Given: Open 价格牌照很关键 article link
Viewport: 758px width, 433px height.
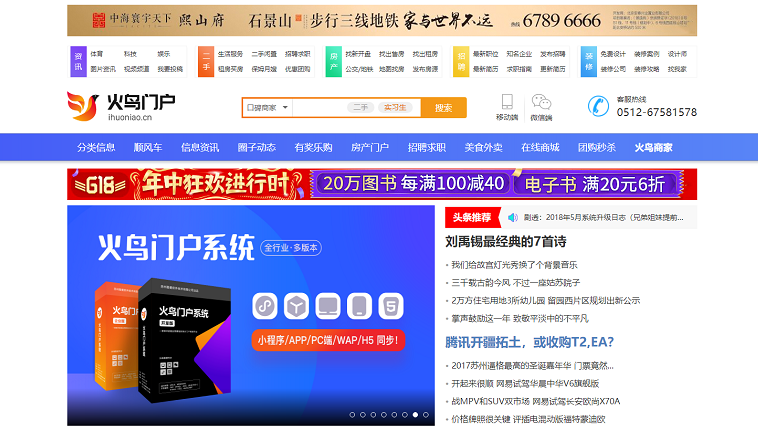Looking at the screenshot, I should click(528, 419).
